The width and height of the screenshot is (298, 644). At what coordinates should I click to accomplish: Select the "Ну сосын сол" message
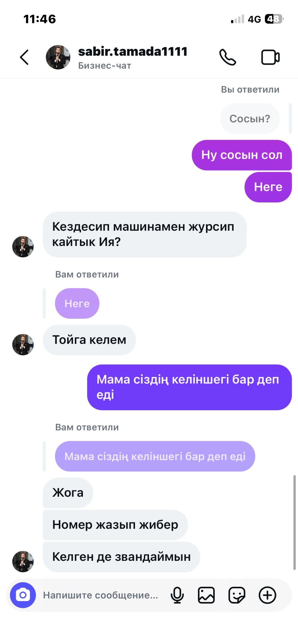(242, 155)
